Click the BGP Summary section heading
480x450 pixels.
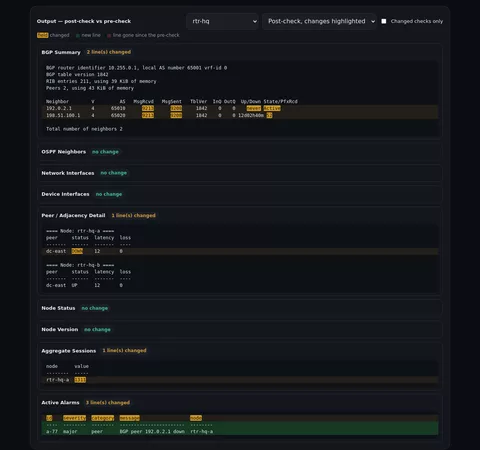point(61,52)
